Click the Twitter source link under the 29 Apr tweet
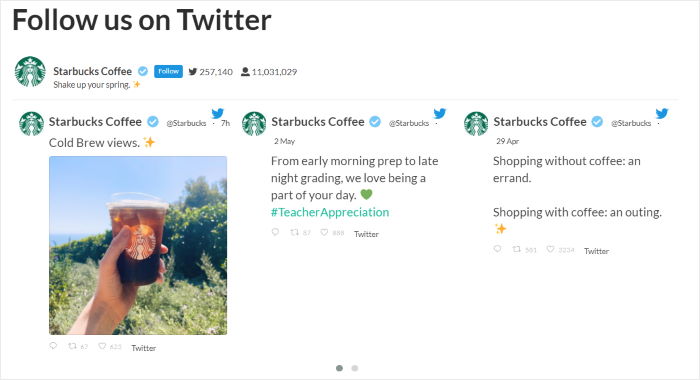Viewport: 700px width, 380px height. tap(596, 251)
